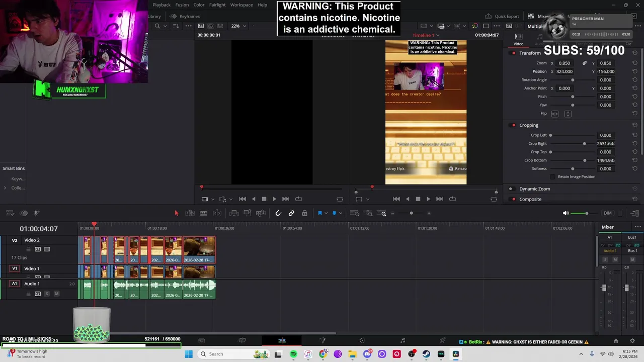Open Spotify from the Windows taskbar

click(293, 354)
